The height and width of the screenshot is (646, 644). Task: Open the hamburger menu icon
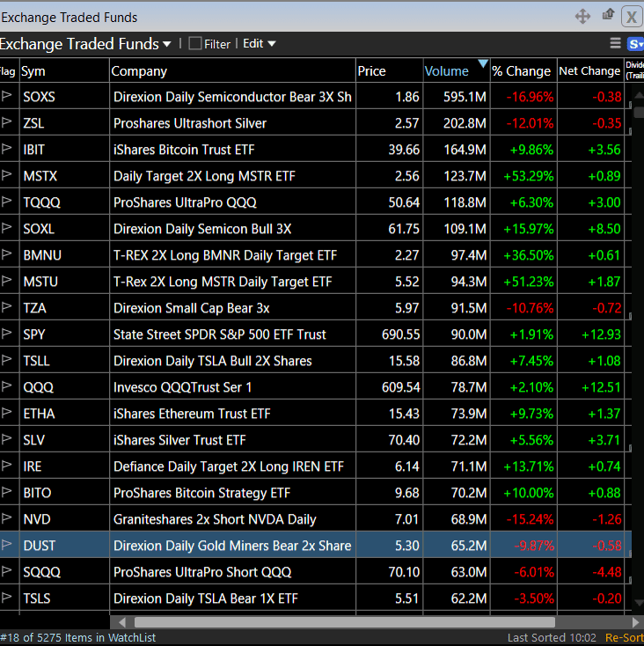pyautogui.click(x=615, y=43)
